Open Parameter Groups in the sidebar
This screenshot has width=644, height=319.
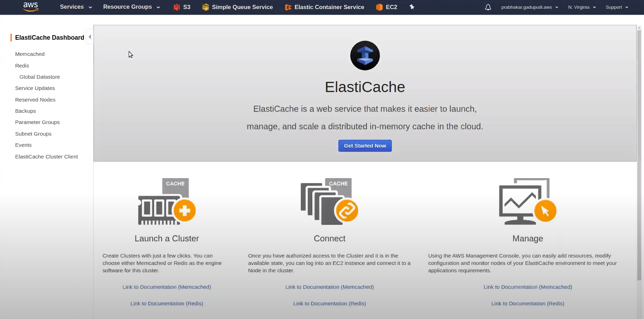pyautogui.click(x=37, y=122)
